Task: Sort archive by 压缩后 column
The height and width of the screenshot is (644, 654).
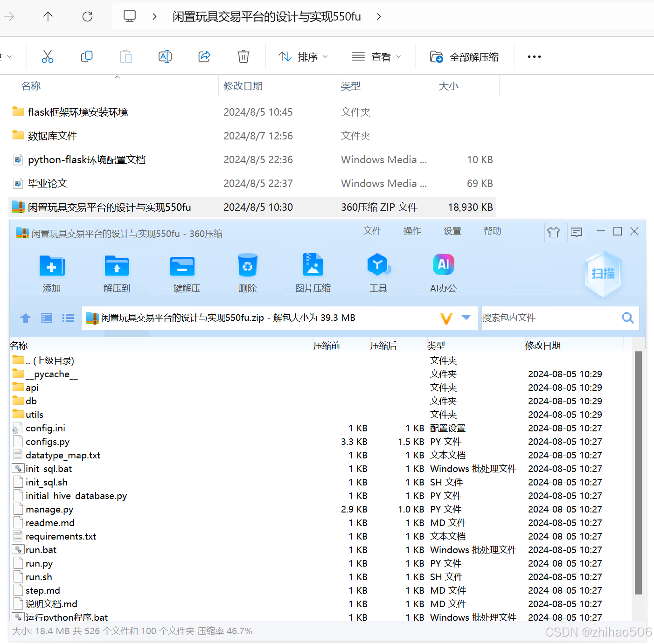Action: 383,346
